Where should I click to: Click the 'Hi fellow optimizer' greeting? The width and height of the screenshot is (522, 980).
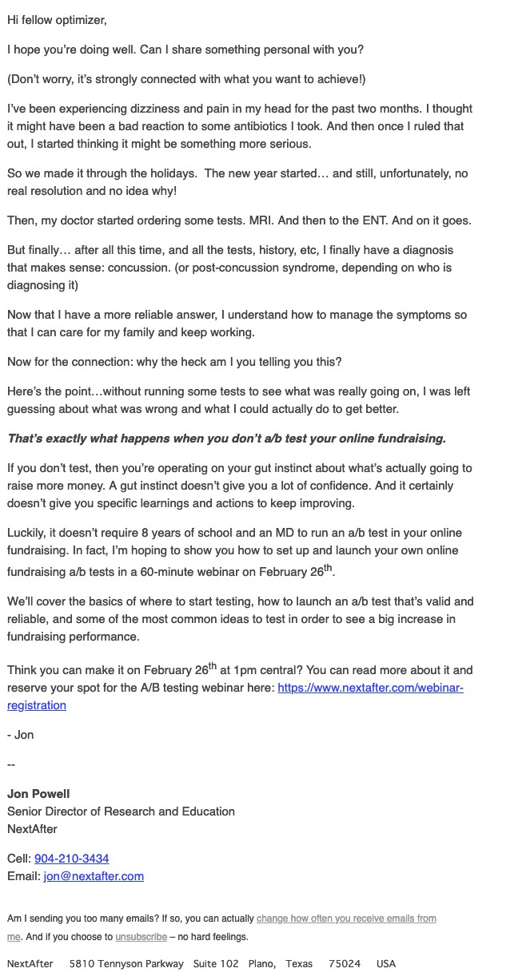point(57,20)
